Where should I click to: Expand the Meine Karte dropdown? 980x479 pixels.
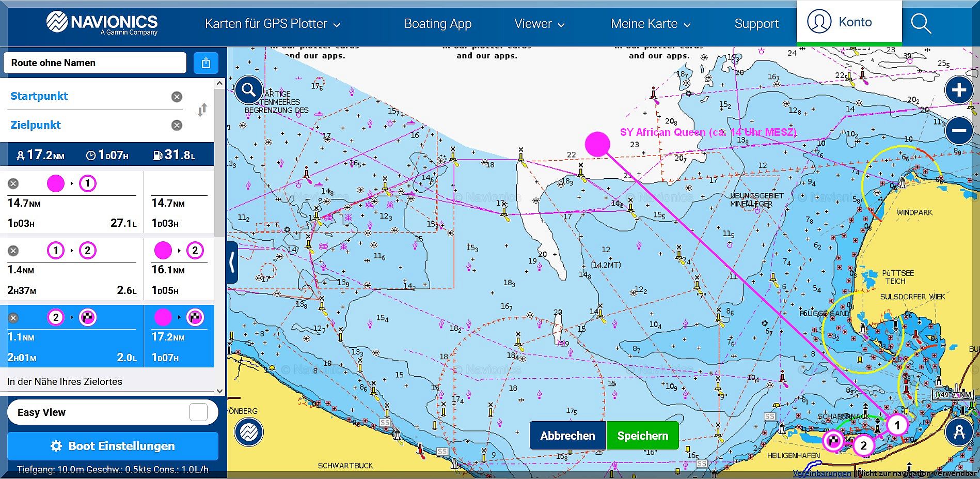tap(650, 24)
